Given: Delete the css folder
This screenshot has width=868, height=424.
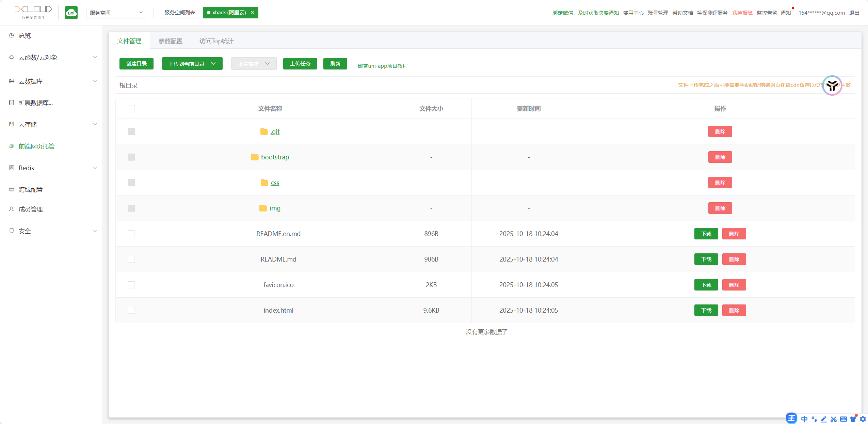Looking at the screenshot, I should pyautogui.click(x=720, y=183).
